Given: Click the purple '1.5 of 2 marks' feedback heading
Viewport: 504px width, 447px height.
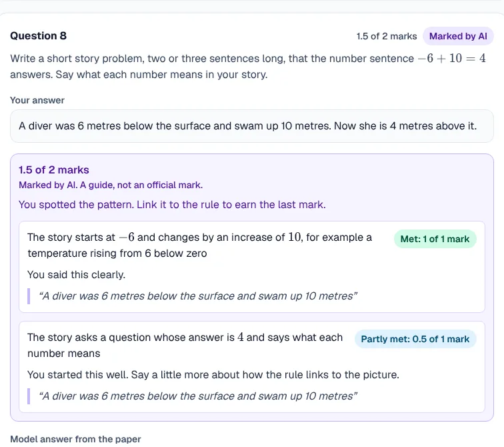Looking at the screenshot, I should [x=54, y=170].
